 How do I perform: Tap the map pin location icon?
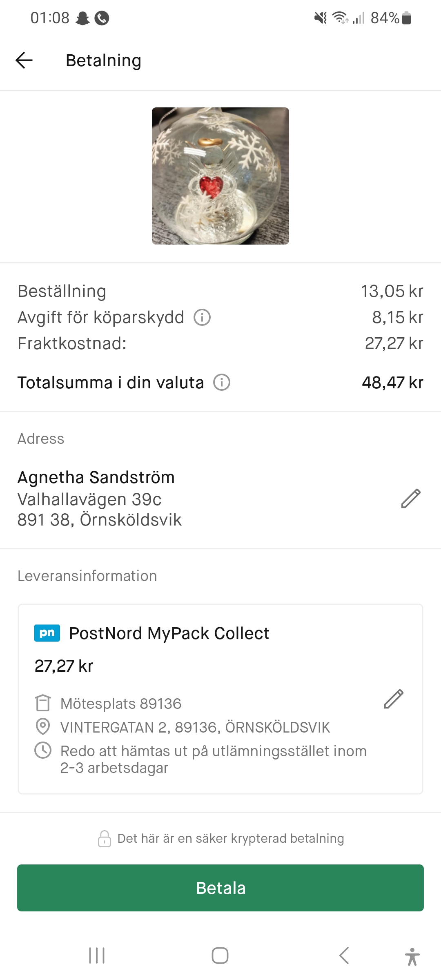pos(43,727)
